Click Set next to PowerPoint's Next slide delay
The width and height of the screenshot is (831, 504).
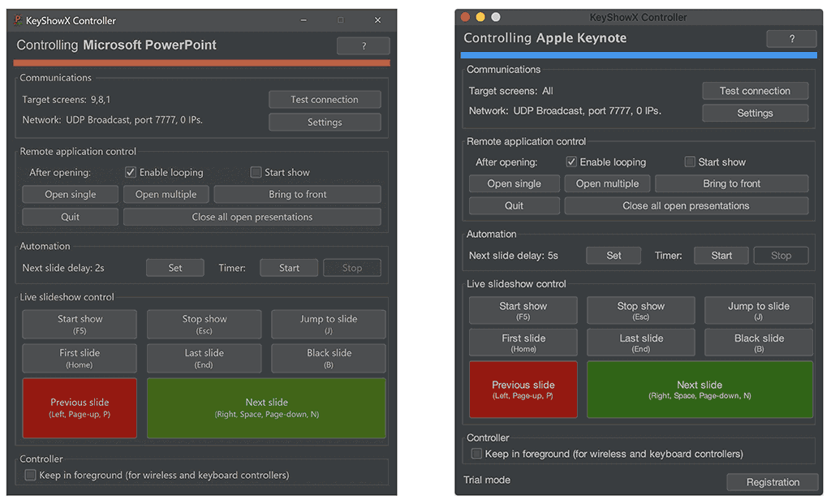[x=175, y=268]
